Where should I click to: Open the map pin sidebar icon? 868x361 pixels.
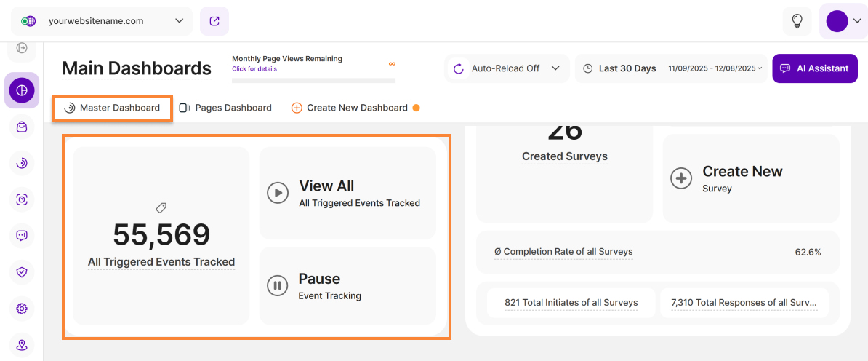pos(22,345)
